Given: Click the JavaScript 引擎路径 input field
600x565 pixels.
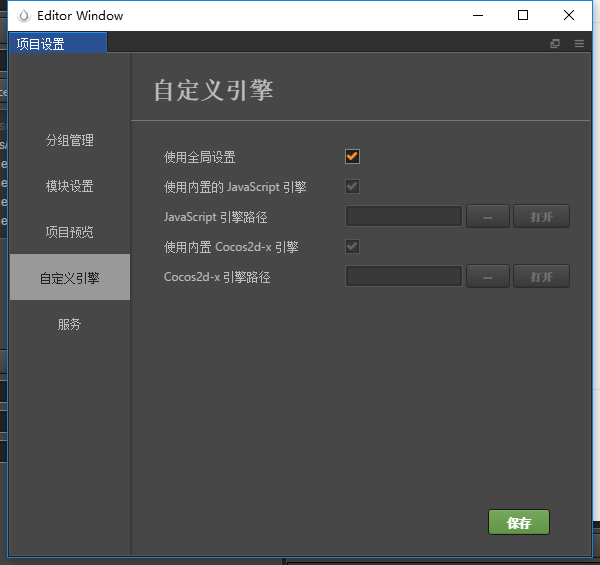Looking at the screenshot, I should click(404, 216).
